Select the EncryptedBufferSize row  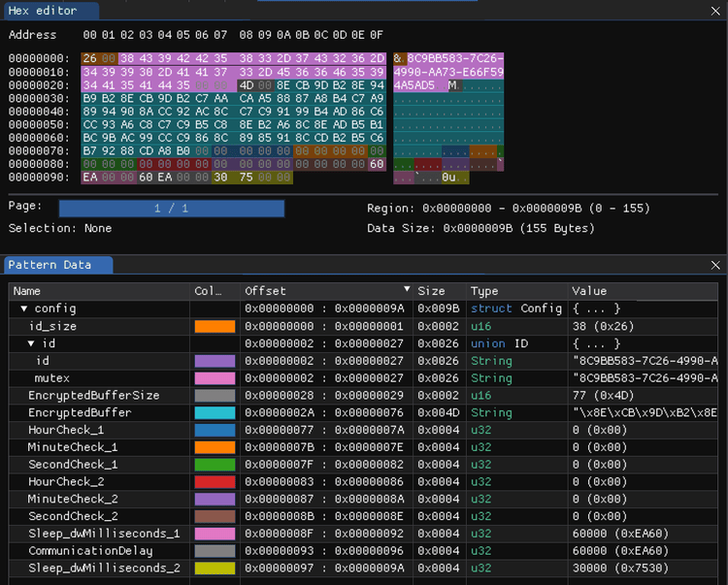point(93,396)
